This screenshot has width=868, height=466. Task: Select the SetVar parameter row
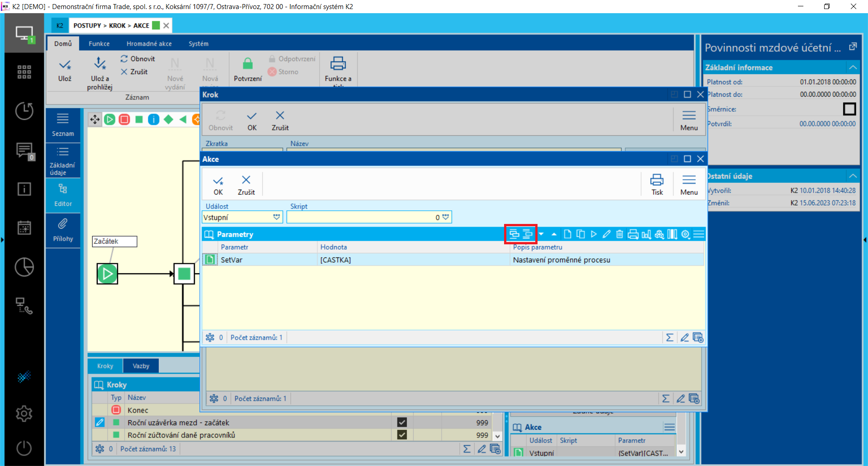tap(453, 260)
